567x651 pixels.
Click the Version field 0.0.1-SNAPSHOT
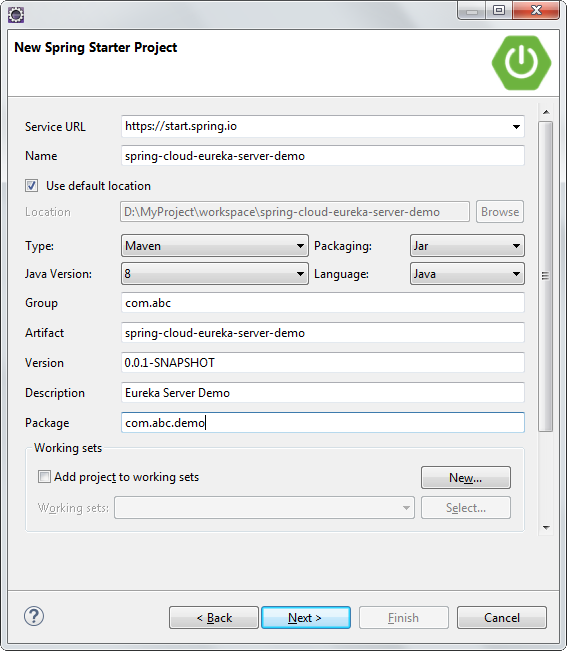(x=323, y=362)
